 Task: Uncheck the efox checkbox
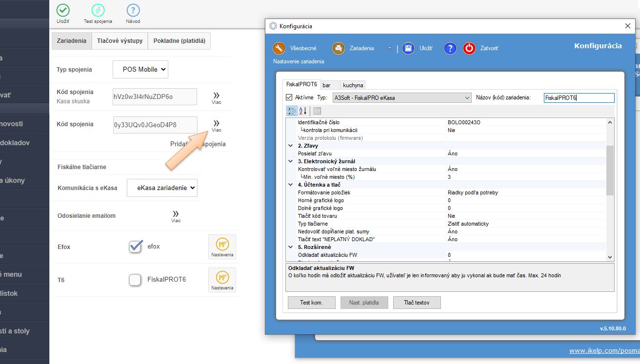point(136,247)
